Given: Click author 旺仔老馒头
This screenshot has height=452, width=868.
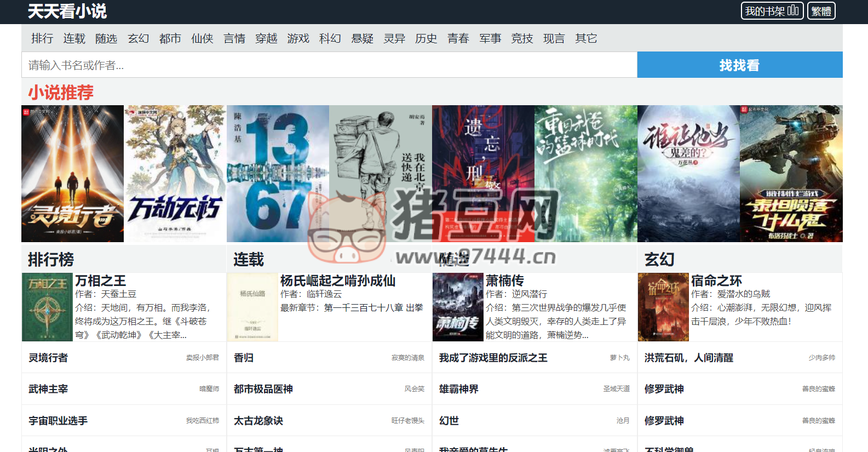Looking at the screenshot, I should 408,421.
